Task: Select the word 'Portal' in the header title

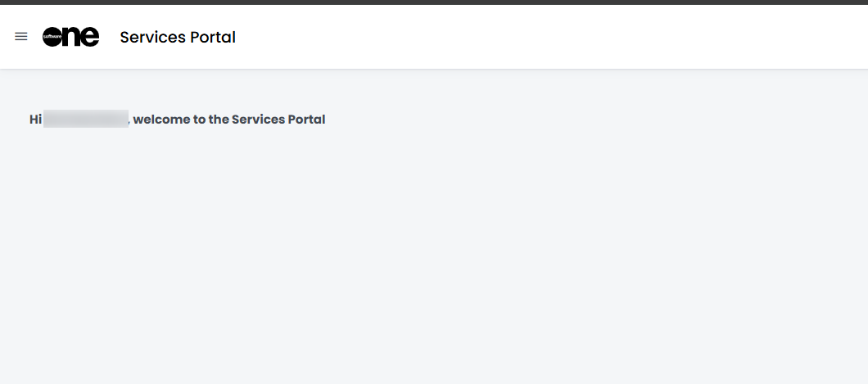Action: tap(212, 37)
